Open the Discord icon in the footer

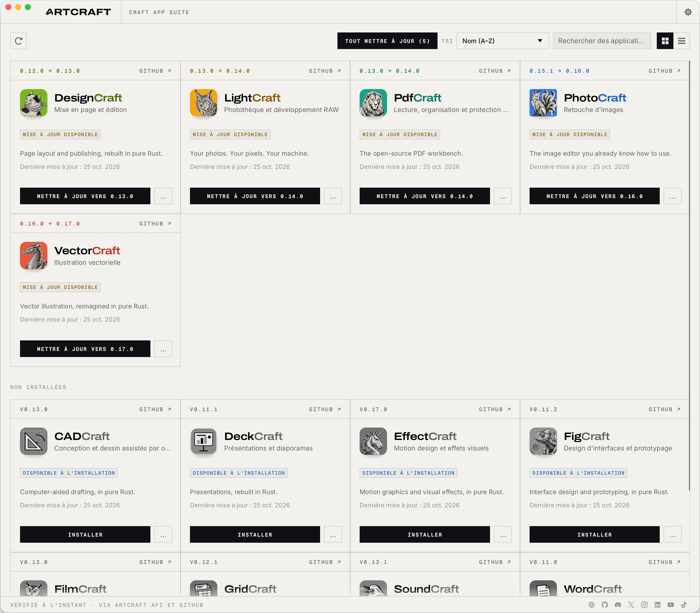pos(618,605)
